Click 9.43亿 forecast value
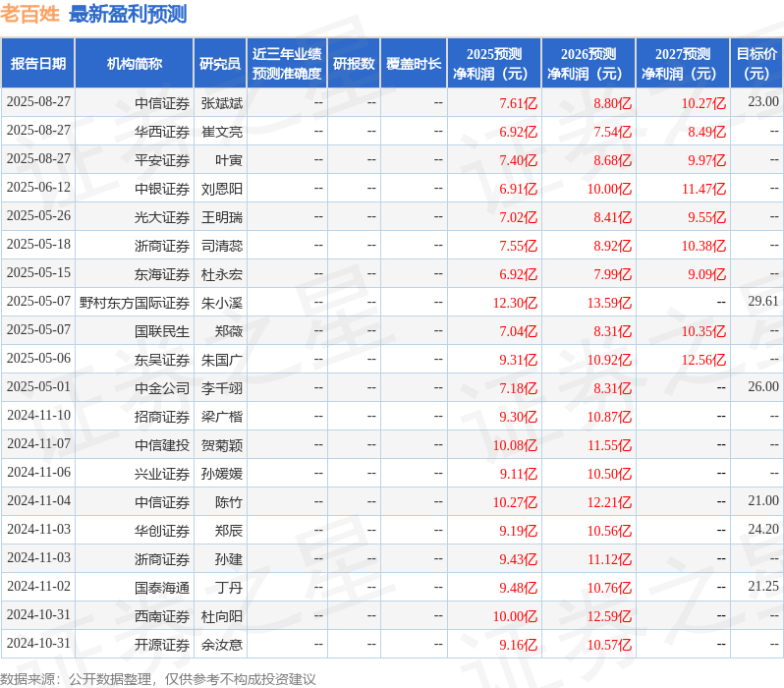 (518, 559)
